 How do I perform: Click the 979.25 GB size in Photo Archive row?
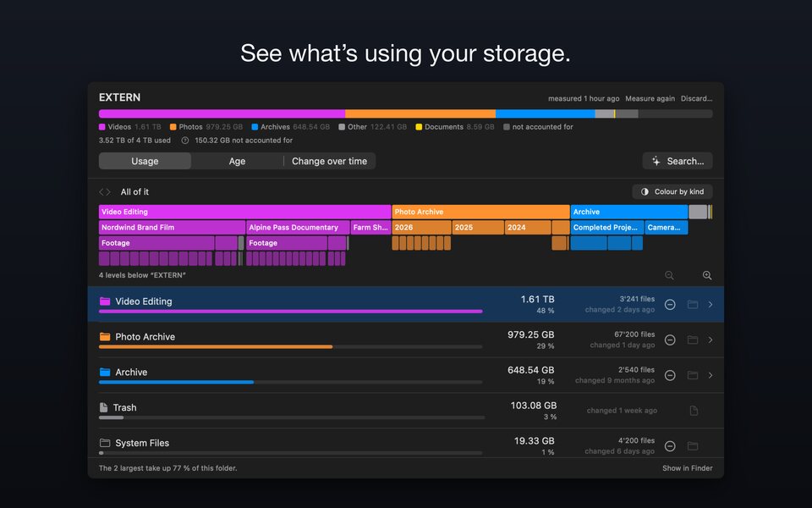pyautogui.click(x=531, y=334)
